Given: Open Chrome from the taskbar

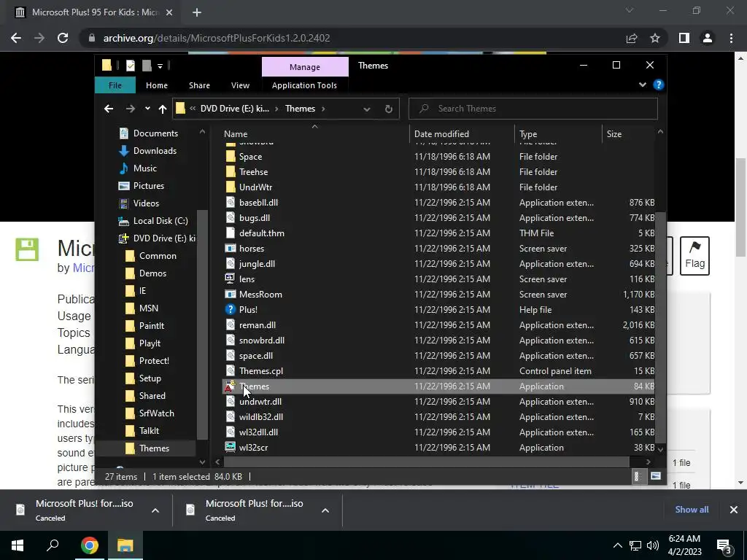Looking at the screenshot, I should click(89, 545).
